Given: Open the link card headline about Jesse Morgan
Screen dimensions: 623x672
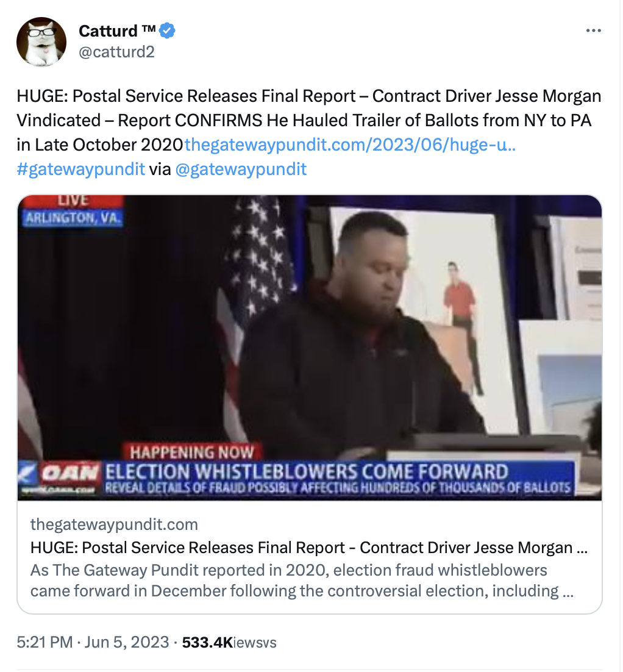Looking at the screenshot, I should pos(309,548).
